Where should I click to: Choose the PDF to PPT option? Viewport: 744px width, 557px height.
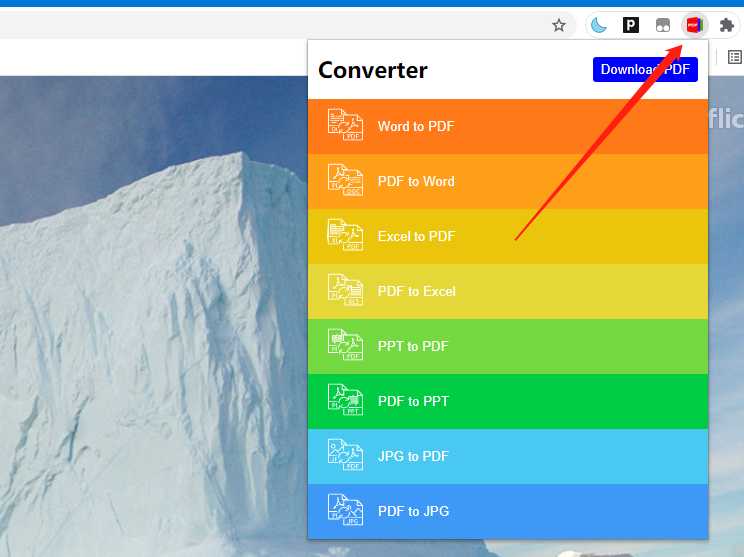[413, 401]
